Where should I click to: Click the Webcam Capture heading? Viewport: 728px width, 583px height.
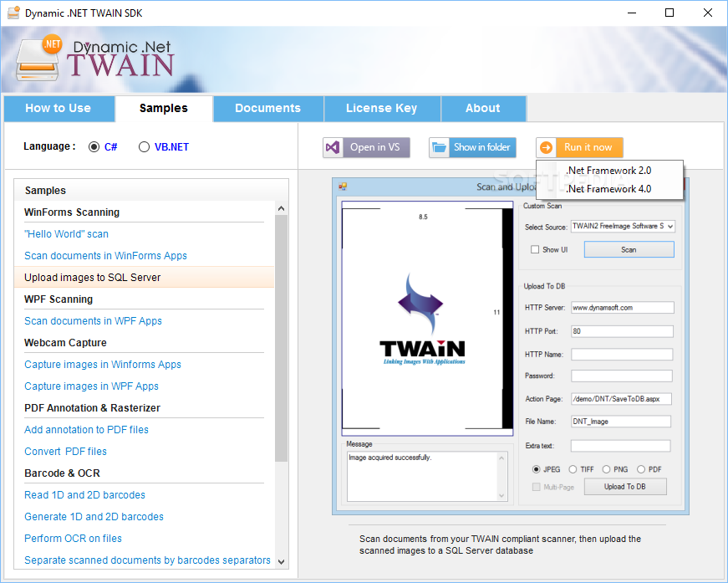65,343
